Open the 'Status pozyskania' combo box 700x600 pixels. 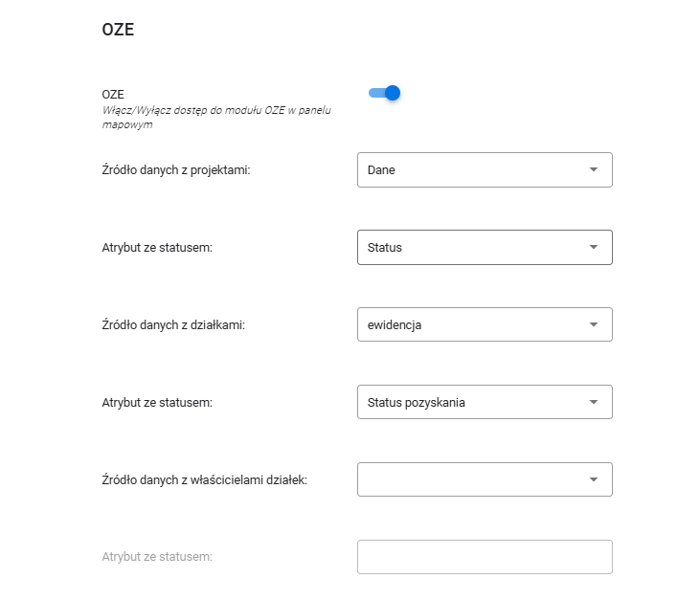pos(469,402)
